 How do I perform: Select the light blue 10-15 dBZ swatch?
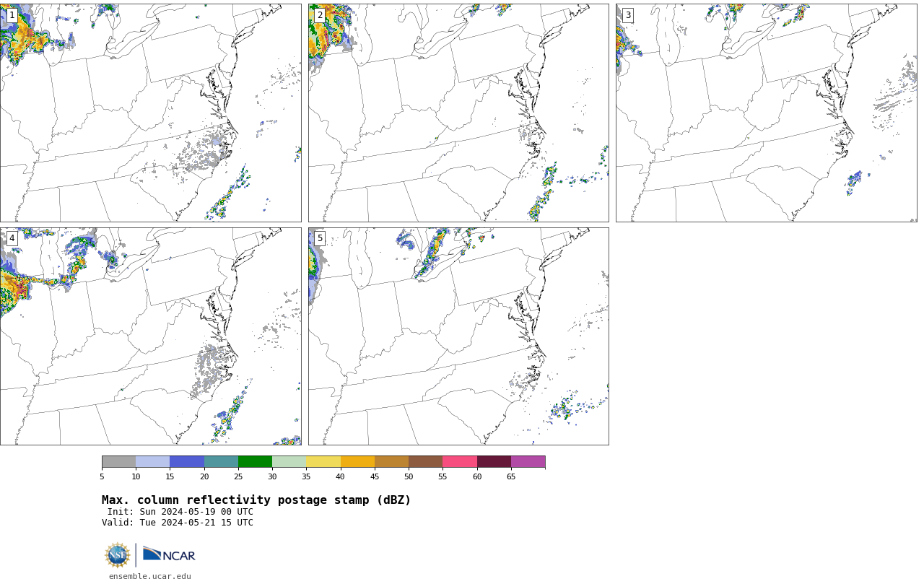153,462
